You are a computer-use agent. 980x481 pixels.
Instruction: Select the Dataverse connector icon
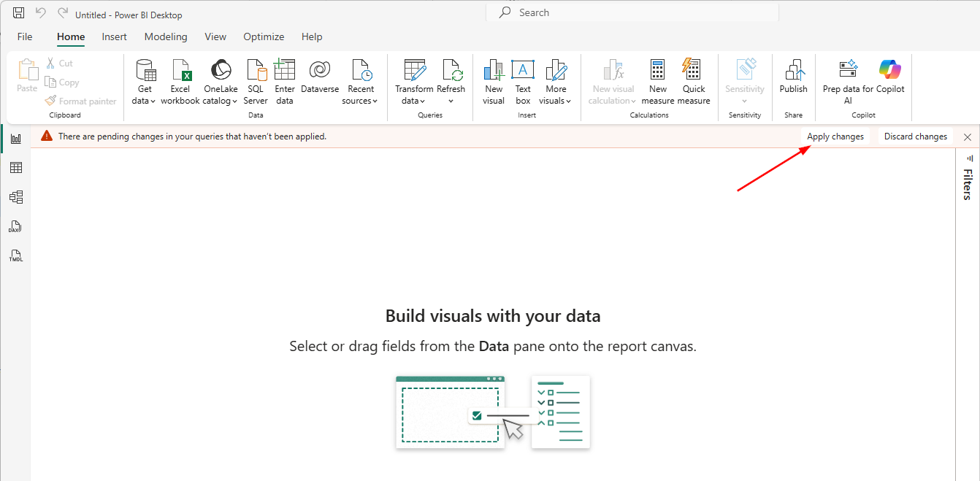pyautogui.click(x=320, y=72)
